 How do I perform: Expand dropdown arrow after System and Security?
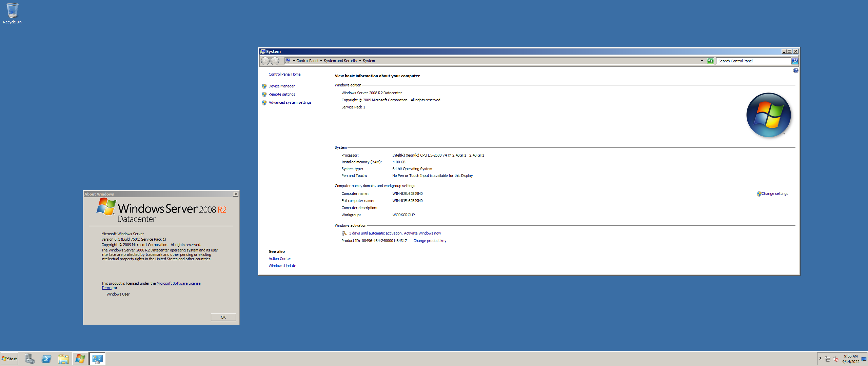pos(360,61)
